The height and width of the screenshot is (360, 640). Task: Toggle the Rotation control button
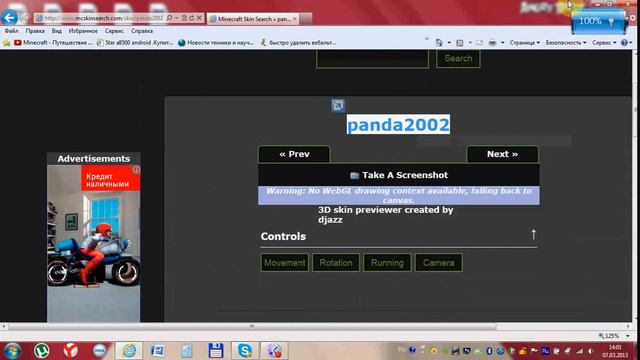336,262
